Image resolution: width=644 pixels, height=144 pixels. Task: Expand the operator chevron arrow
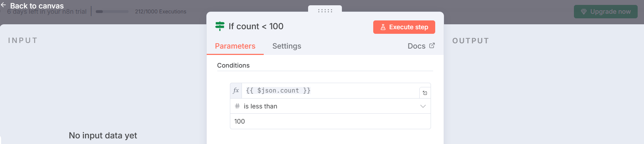pos(423,106)
